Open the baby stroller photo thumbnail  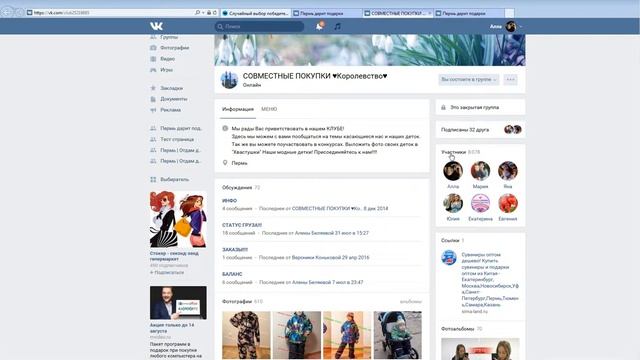click(398, 335)
